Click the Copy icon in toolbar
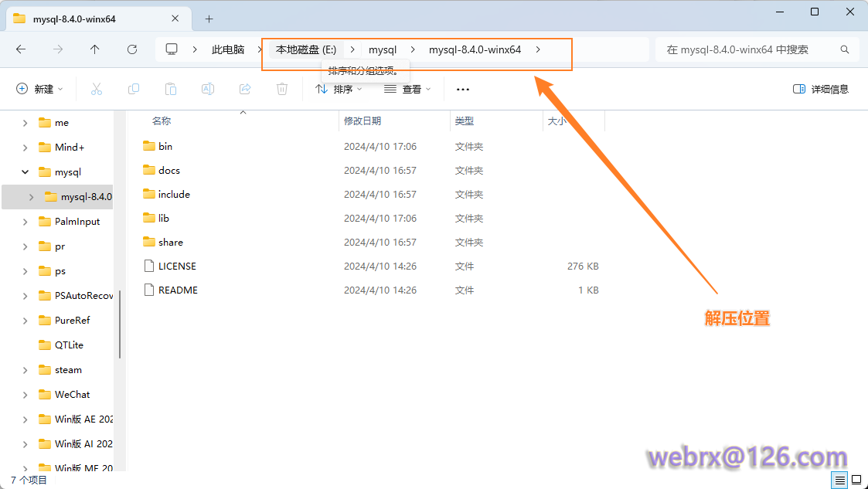The image size is (868, 489). tap(134, 89)
